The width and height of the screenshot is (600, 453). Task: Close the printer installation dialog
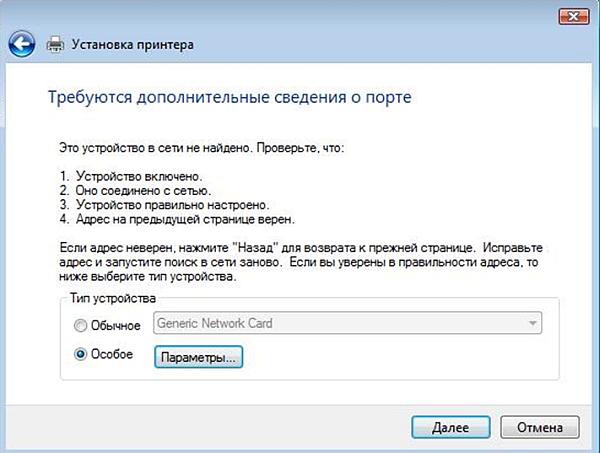tap(572, 16)
